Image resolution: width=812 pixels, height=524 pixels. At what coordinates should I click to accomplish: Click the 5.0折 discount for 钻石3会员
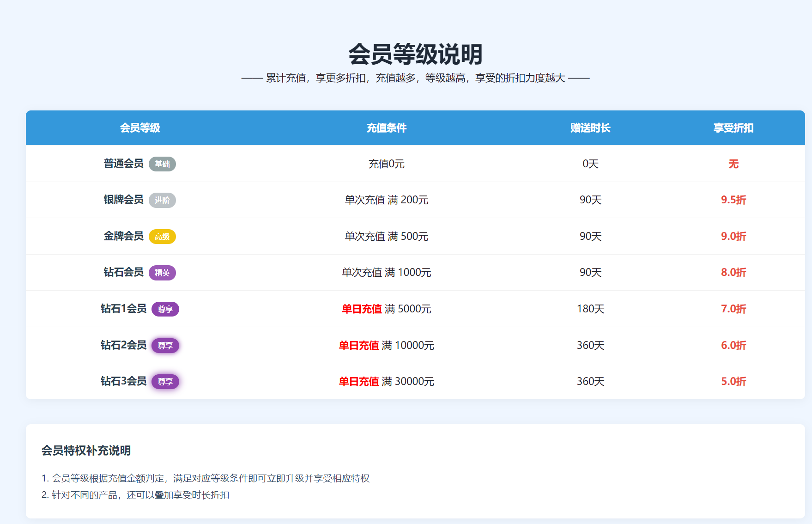733,381
